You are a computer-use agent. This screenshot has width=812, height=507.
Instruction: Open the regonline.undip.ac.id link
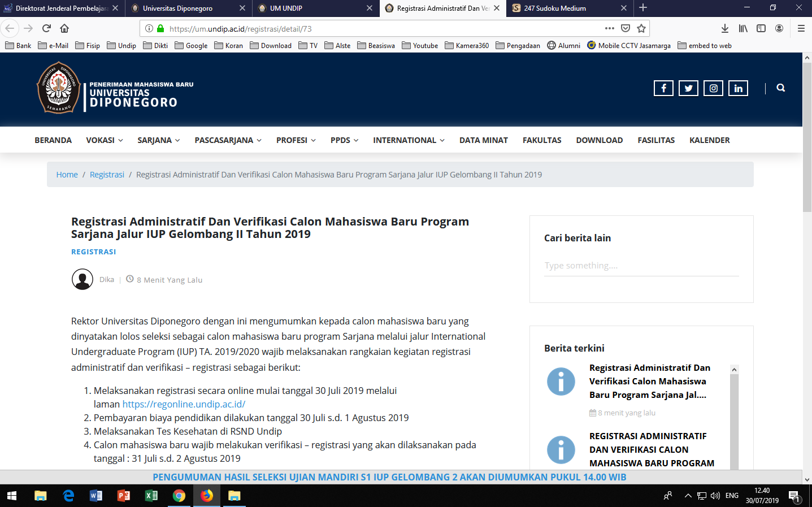click(184, 404)
